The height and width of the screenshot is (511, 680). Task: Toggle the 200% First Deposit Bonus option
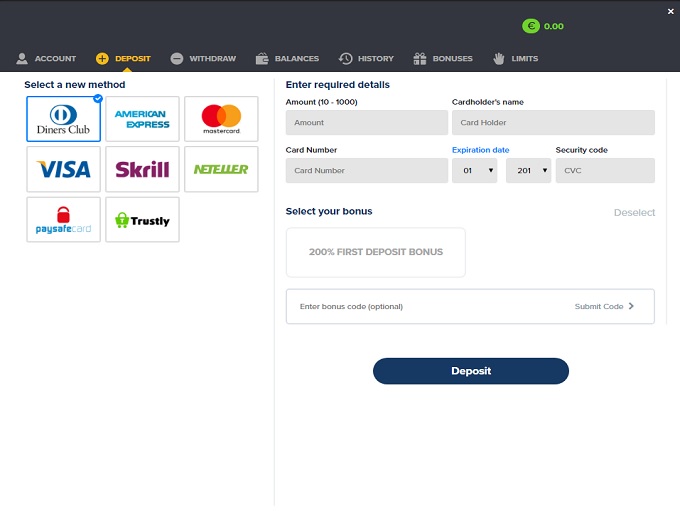point(375,252)
